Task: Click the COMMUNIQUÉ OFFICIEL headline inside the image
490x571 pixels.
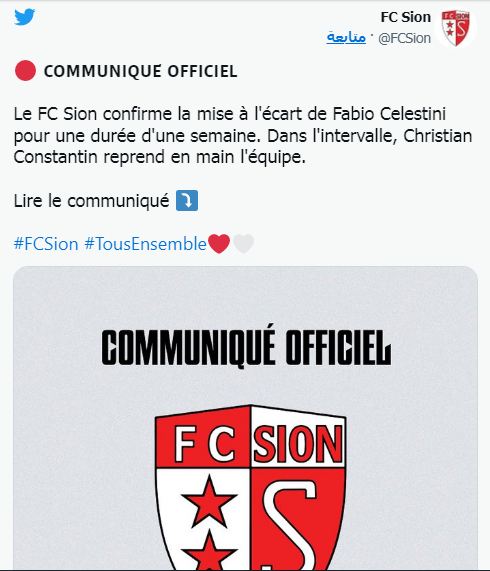Action: coord(246,346)
